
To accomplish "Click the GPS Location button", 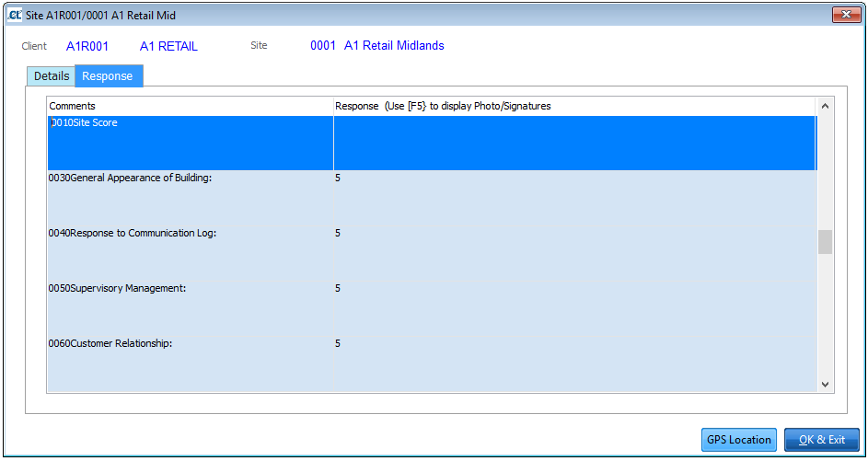I will pyautogui.click(x=738, y=440).
